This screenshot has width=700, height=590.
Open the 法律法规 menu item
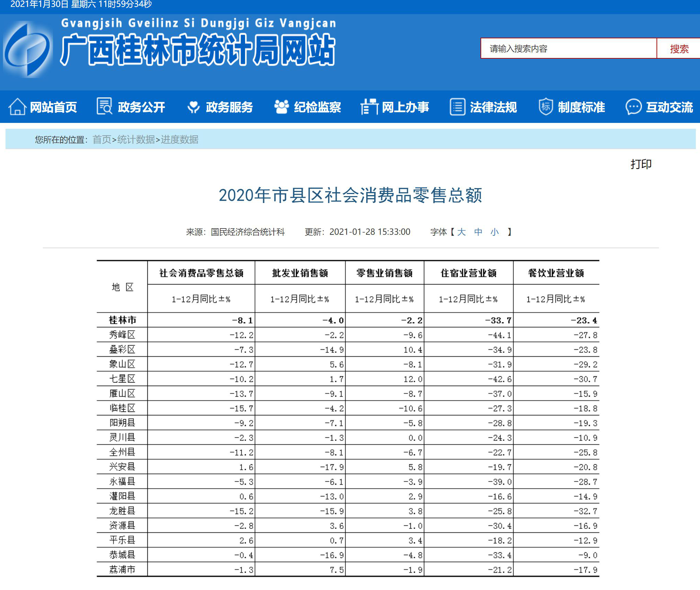[493, 107]
